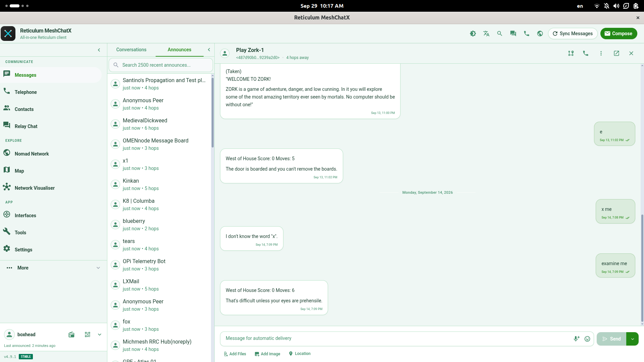Open the Map page
The image size is (644, 362).
(51, 171)
